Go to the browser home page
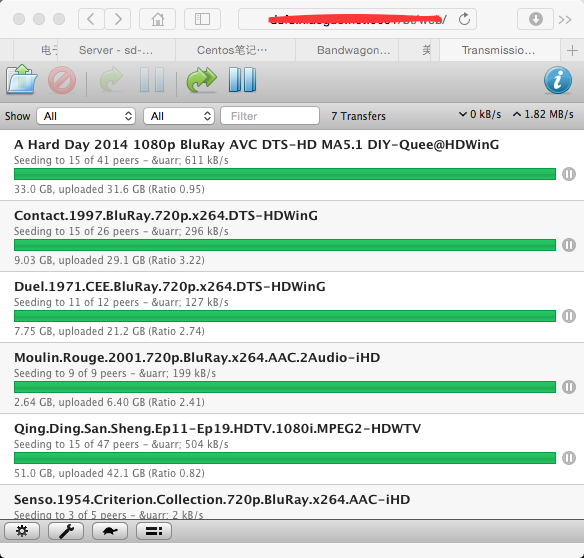Viewport: 584px width, 558px height. point(158,19)
